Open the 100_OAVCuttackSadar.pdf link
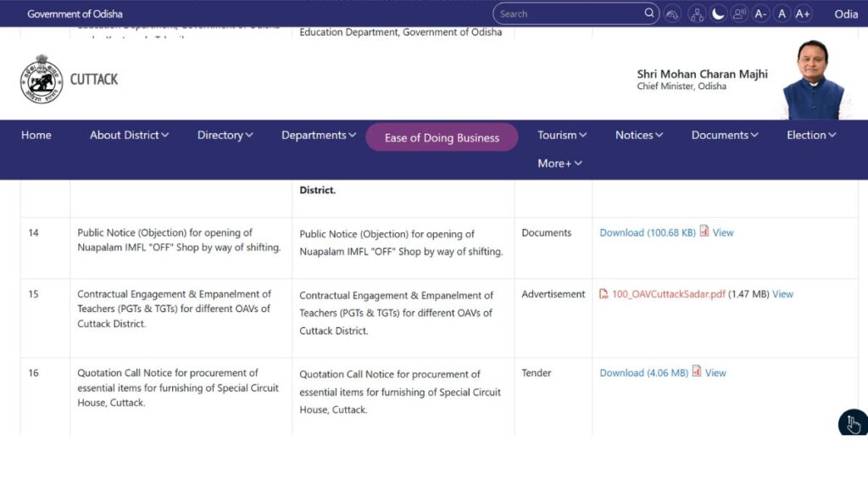Viewport: 868px width, 496px height. tap(668, 294)
